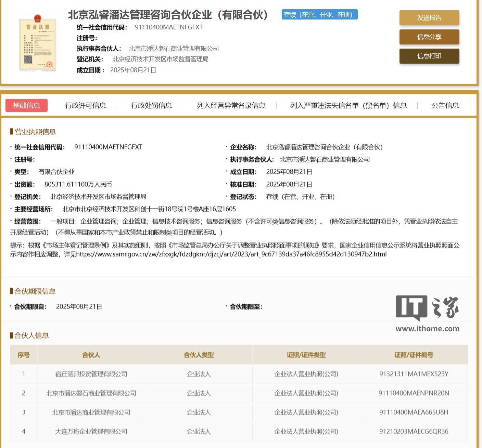Click the 信息打印 button

click(x=429, y=56)
